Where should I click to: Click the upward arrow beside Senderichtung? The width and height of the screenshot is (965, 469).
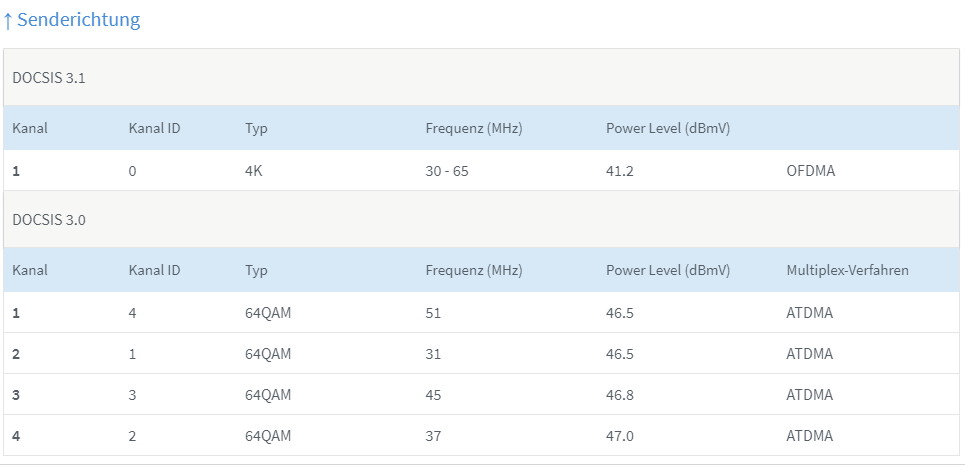point(8,20)
